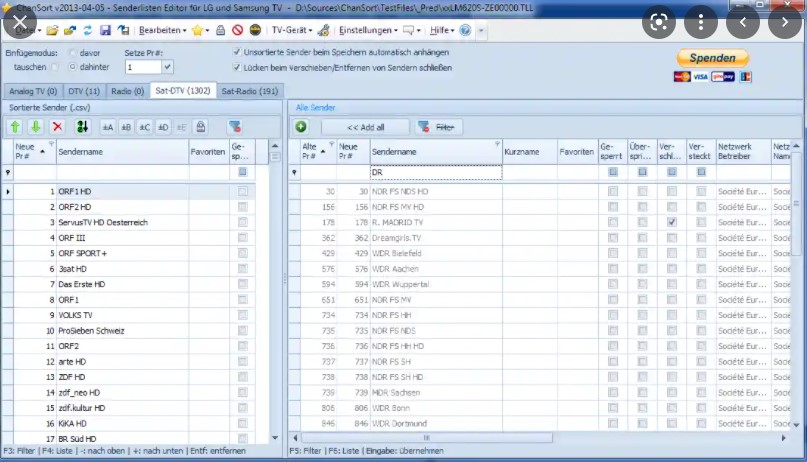Toggle 'Unsortierte Sender beim Speichern' checkbox
The height and width of the screenshot is (462, 807).
(237, 52)
